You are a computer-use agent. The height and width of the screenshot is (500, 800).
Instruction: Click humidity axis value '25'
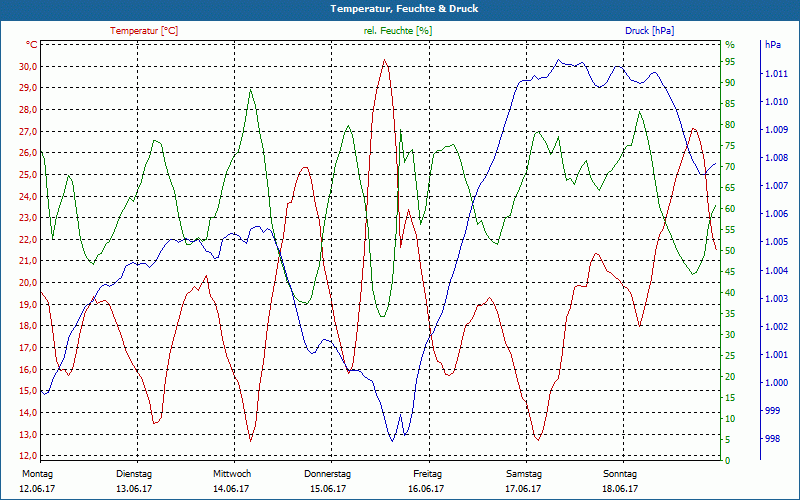click(730, 356)
